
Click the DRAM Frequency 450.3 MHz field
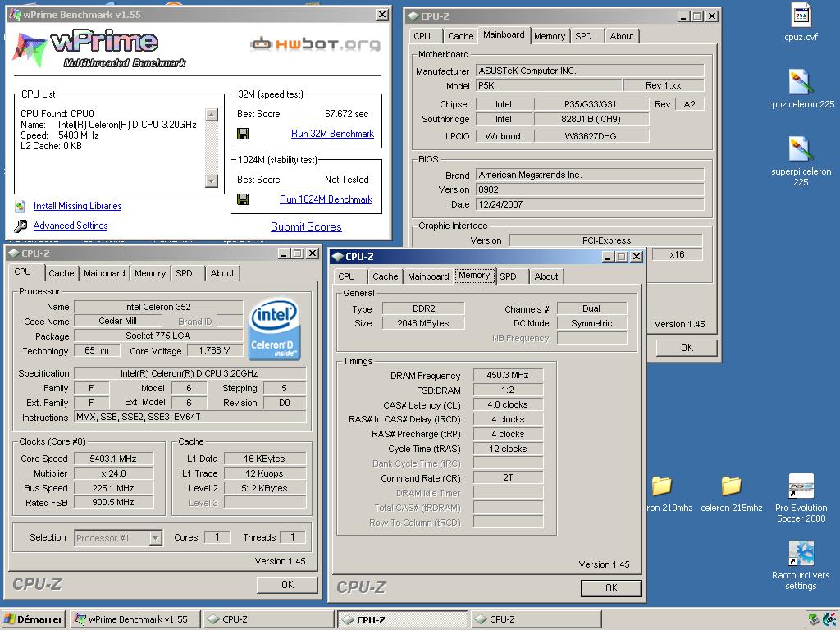[508, 375]
